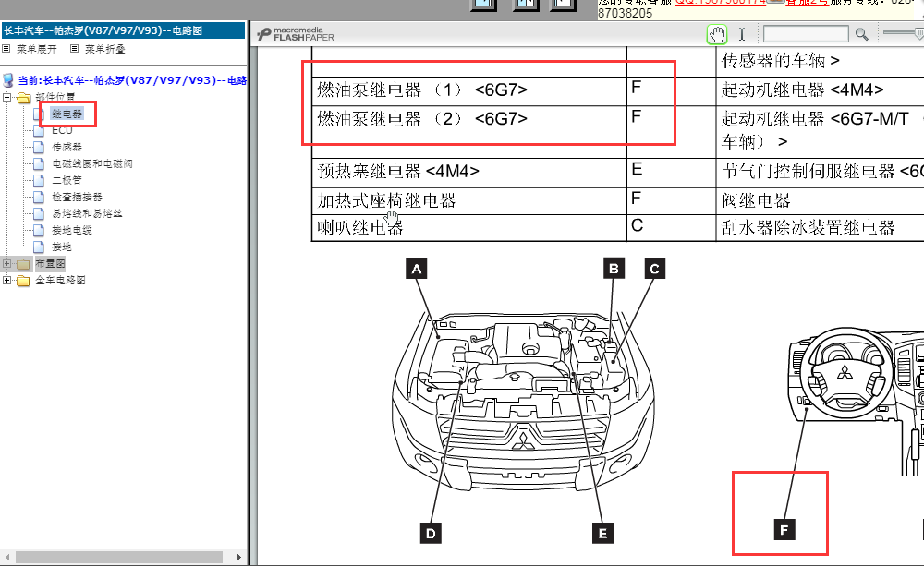
Task: Click the Macromedia FlashPaper logo
Action: [x=296, y=35]
